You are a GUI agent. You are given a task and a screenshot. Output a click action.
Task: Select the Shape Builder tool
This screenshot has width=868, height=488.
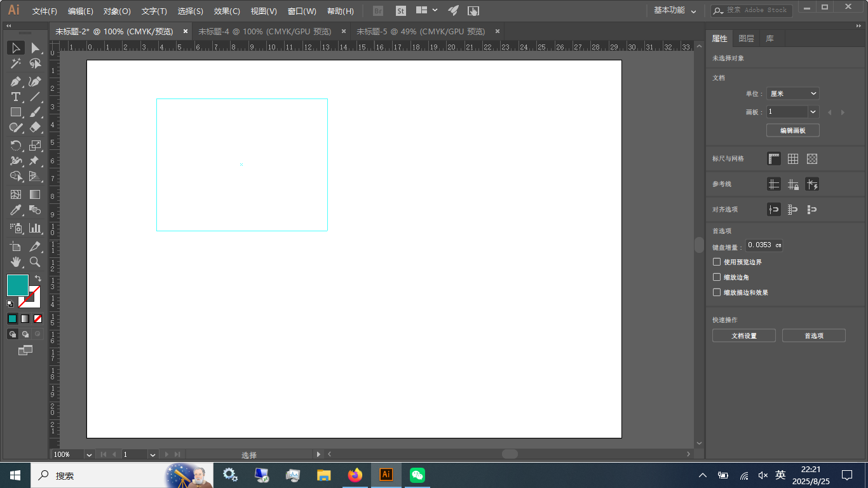[x=16, y=176]
